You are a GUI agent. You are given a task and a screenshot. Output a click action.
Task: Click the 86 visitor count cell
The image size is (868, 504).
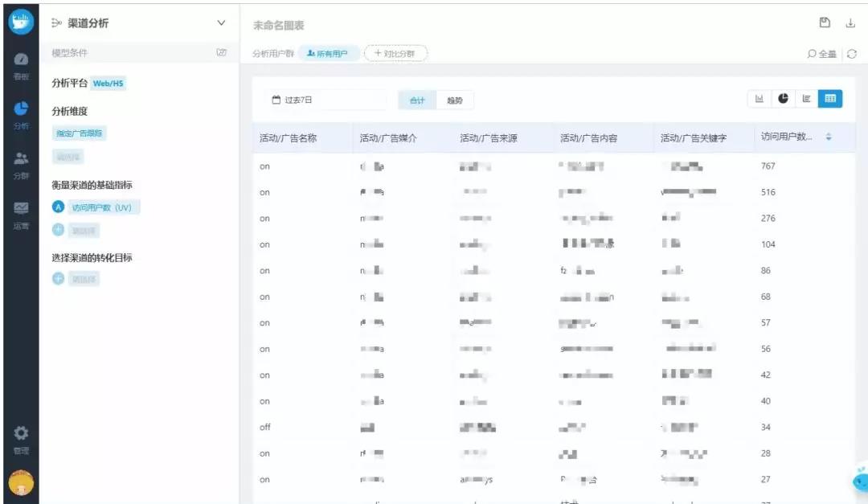[766, 270]
